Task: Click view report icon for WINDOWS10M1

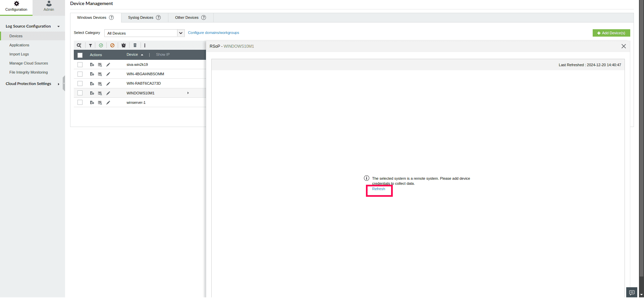Action: click(100, 93)
